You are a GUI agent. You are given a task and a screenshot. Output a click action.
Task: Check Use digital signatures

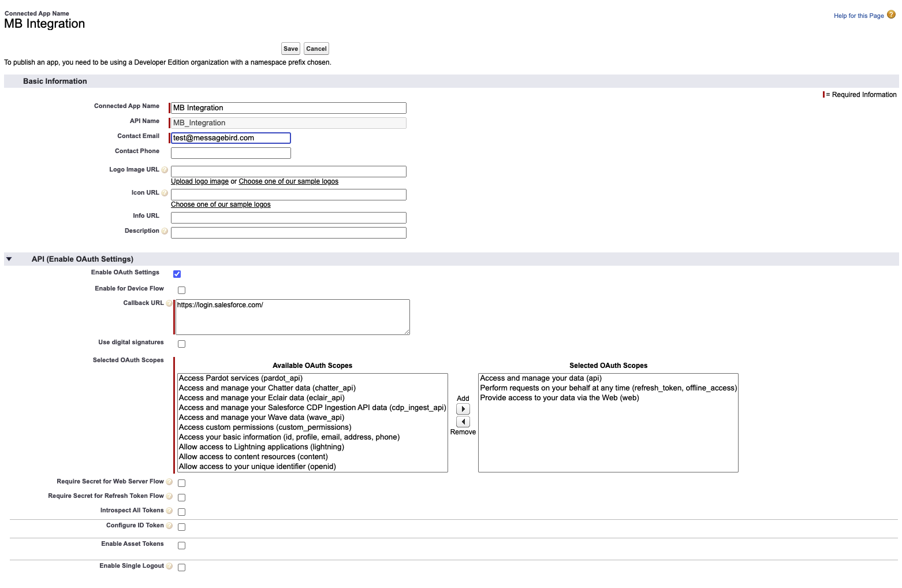181,344
